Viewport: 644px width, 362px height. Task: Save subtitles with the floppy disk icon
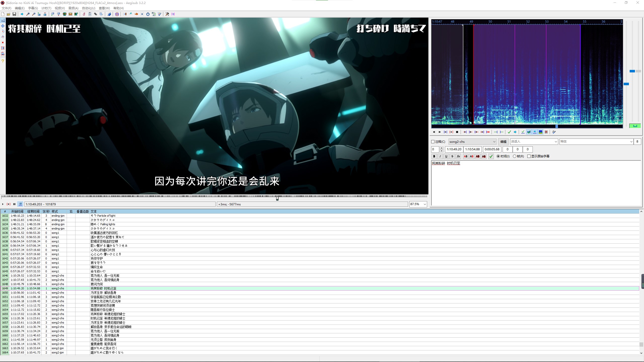(14, 14)
